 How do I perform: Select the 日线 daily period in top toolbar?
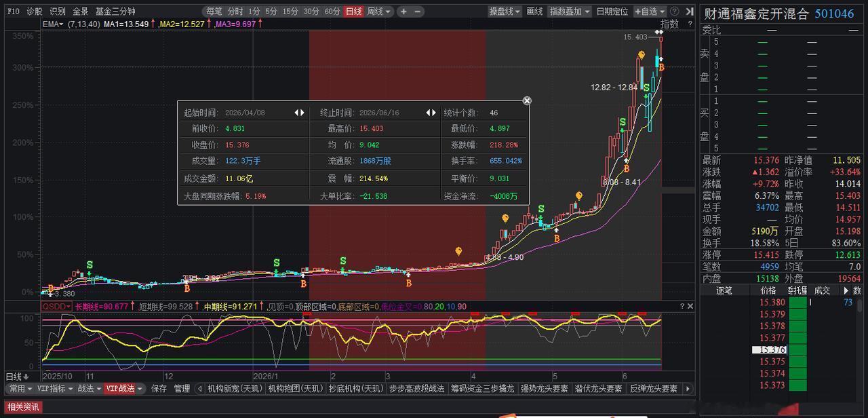click(353, 12)
